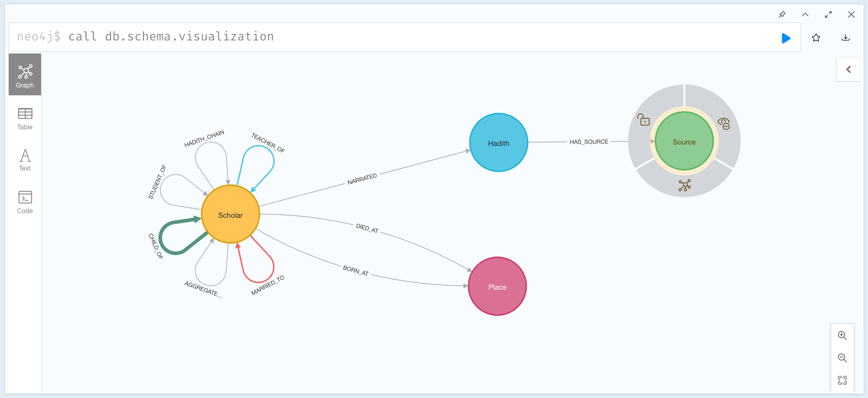Screen dimensions: 868x398
Task: Click the zoom out magnifier
Action: click(842, 358)
